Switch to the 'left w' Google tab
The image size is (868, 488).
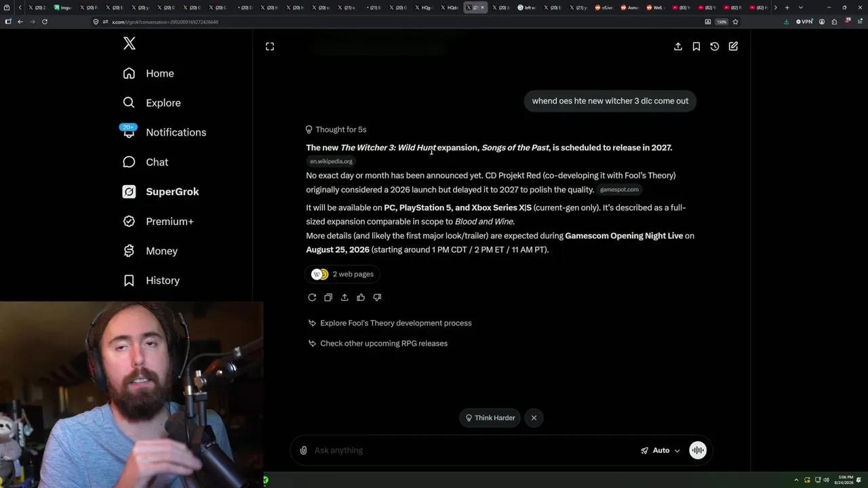(528, 7)
